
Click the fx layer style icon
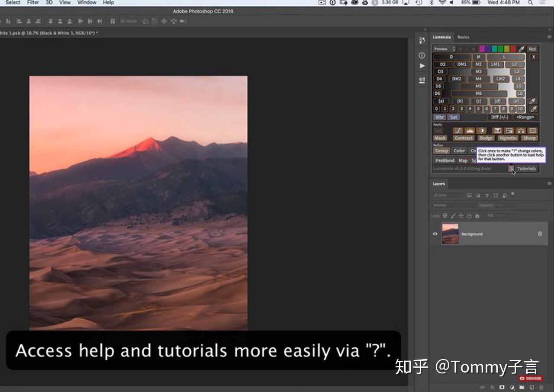click(492, 387)
